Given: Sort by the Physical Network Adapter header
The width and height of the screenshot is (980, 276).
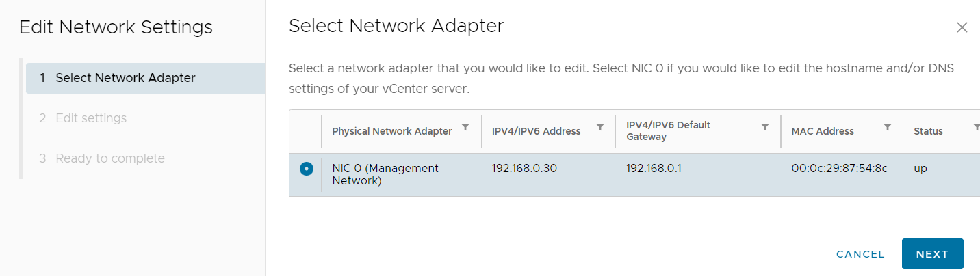Looking at the screenshot, I should [391, 131].
